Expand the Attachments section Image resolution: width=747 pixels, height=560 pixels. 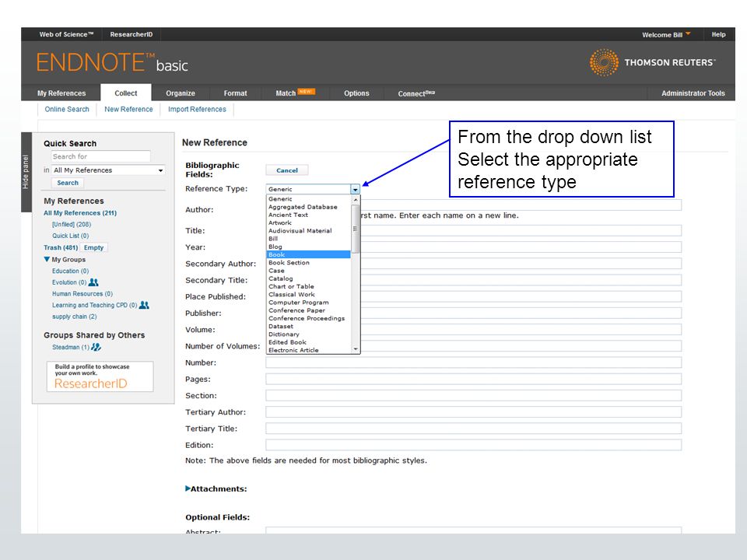tap(188, 488)
